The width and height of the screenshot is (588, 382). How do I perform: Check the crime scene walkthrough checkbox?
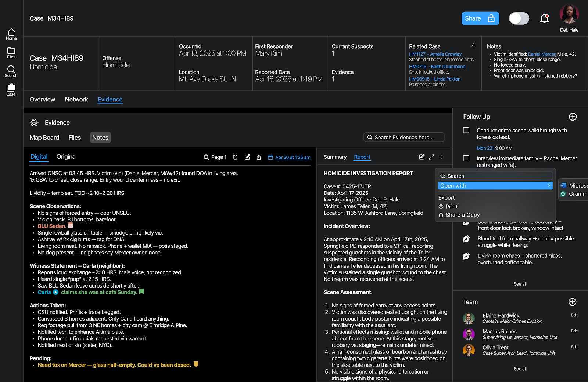(466, 130)
